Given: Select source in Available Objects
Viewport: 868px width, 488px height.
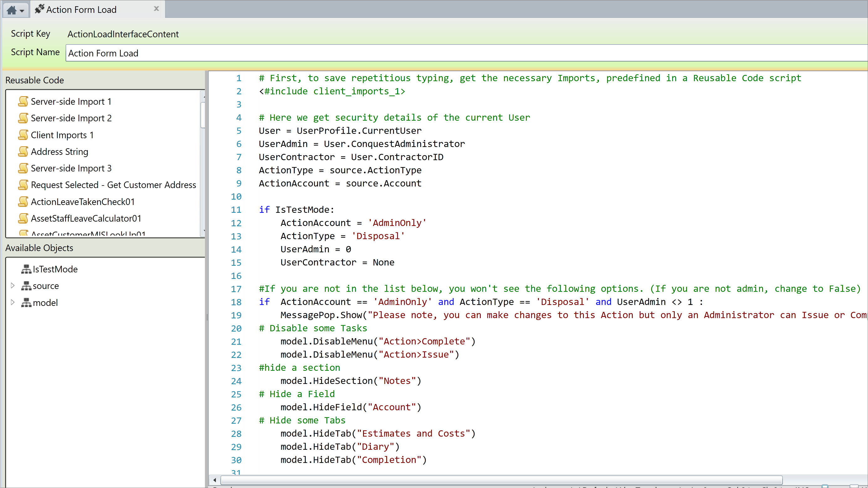Looking at the screenshot, I should pyautogui.click(x=46, y=286).
